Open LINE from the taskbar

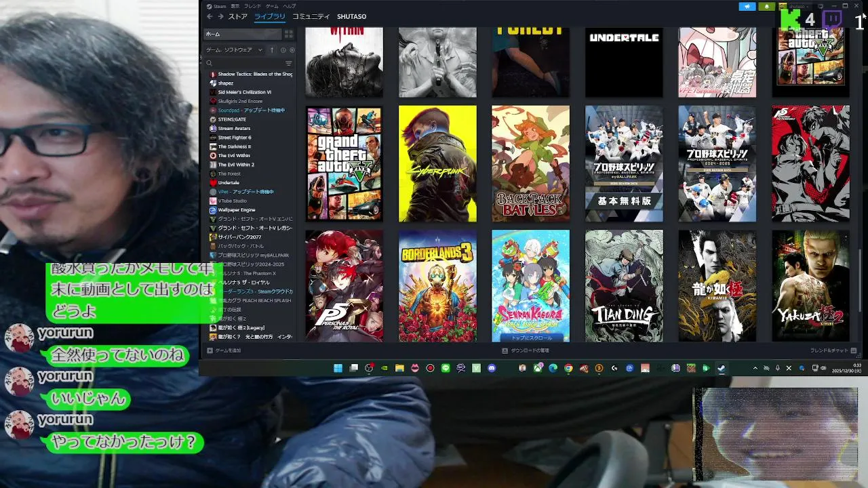[x=446, y=368]
